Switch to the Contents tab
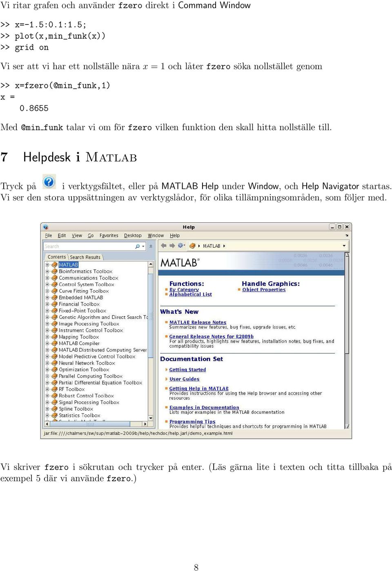392x571 pixels. [x=56, y=257]
